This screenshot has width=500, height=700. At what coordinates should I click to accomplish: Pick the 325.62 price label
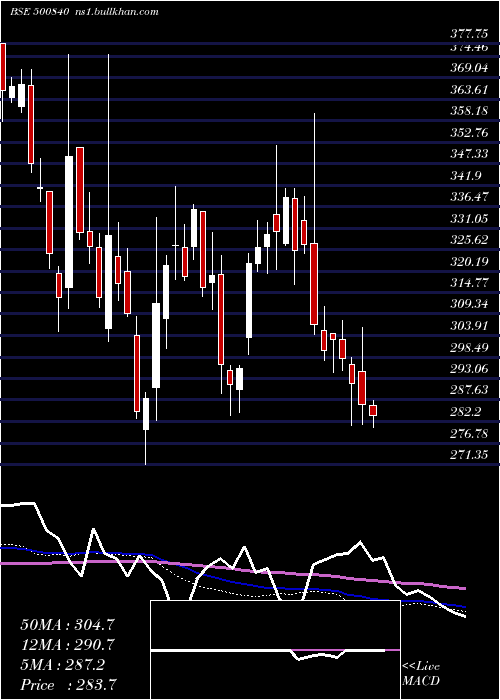(468, 240)
